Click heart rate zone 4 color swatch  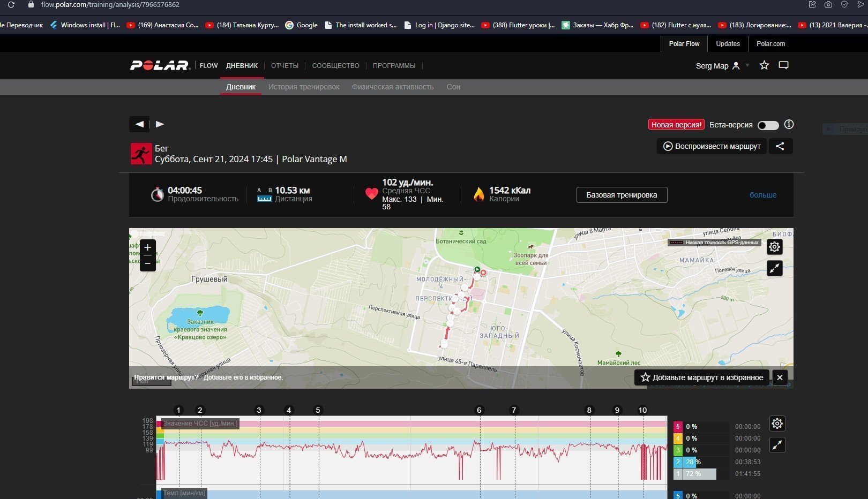678,438
